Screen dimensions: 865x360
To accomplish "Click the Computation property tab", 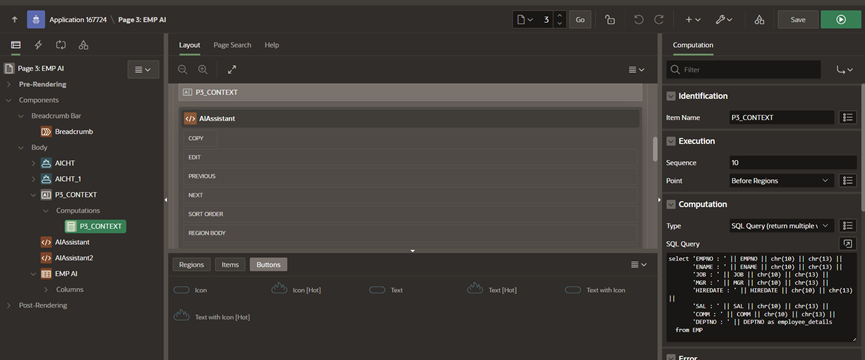I will pyautogui.click(x=693, y=45).
